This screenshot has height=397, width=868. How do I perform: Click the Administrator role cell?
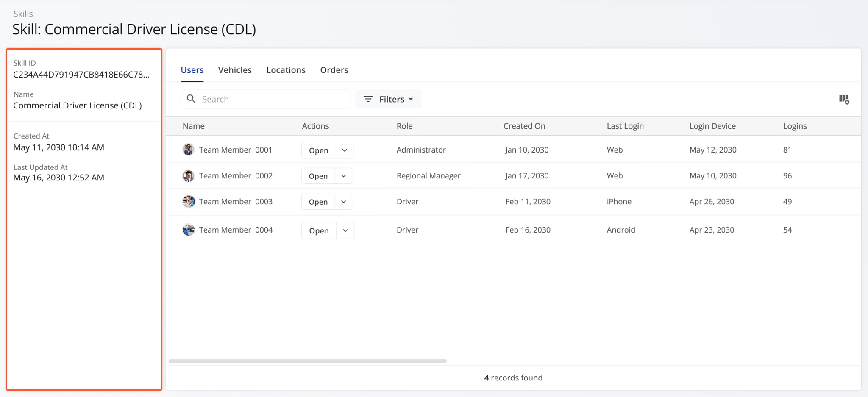coord(421,150)
